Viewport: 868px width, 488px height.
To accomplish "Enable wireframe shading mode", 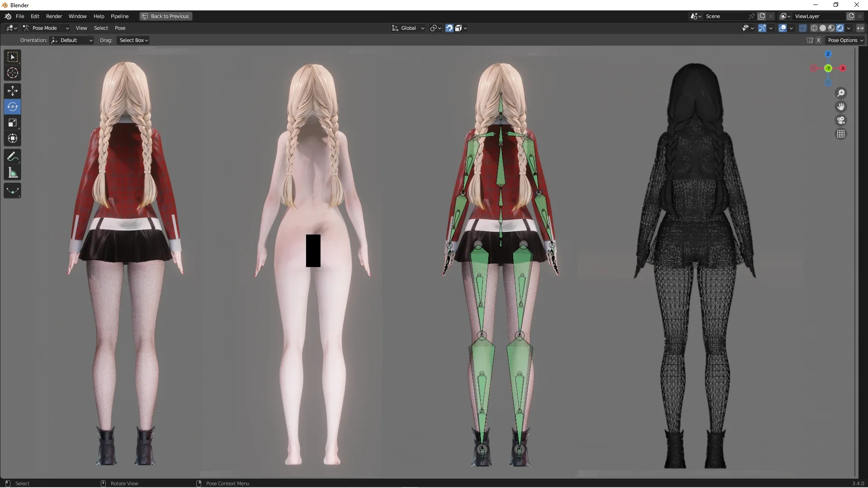I will pos(814,28).
